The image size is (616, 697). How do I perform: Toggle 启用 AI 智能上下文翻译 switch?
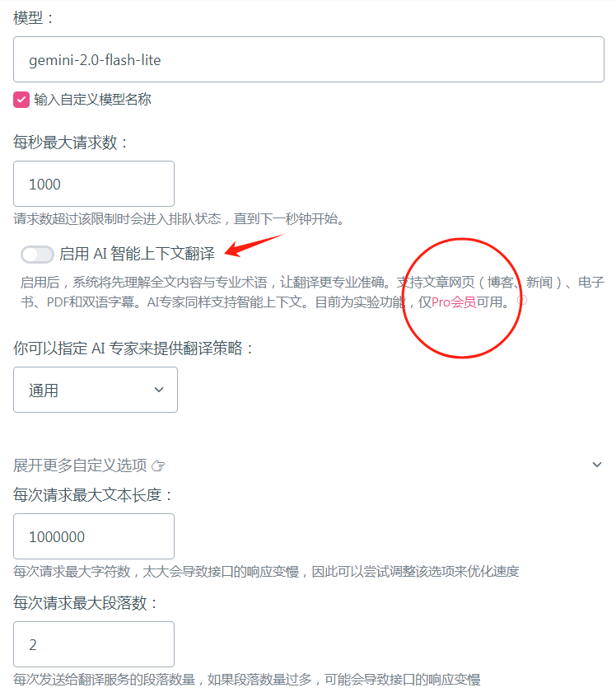(37, 255)
